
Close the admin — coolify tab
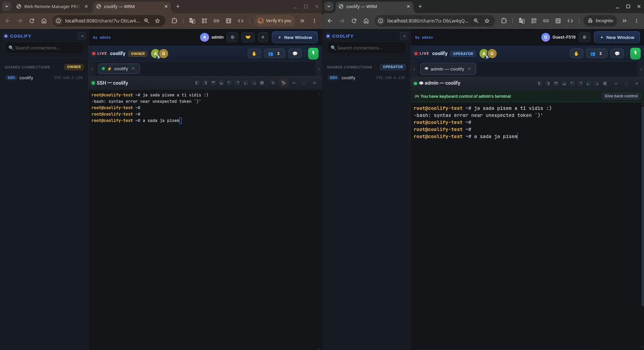(469, 69)
